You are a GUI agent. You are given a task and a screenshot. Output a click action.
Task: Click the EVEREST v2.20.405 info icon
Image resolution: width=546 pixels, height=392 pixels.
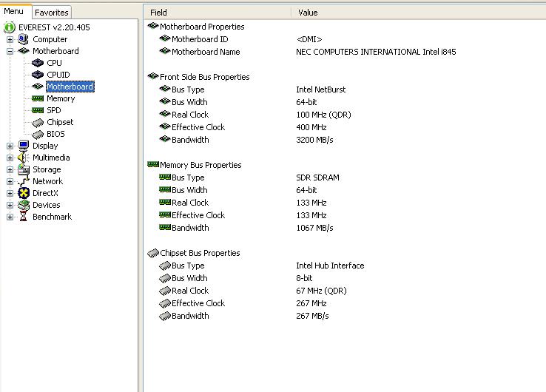tap(10, 27)
